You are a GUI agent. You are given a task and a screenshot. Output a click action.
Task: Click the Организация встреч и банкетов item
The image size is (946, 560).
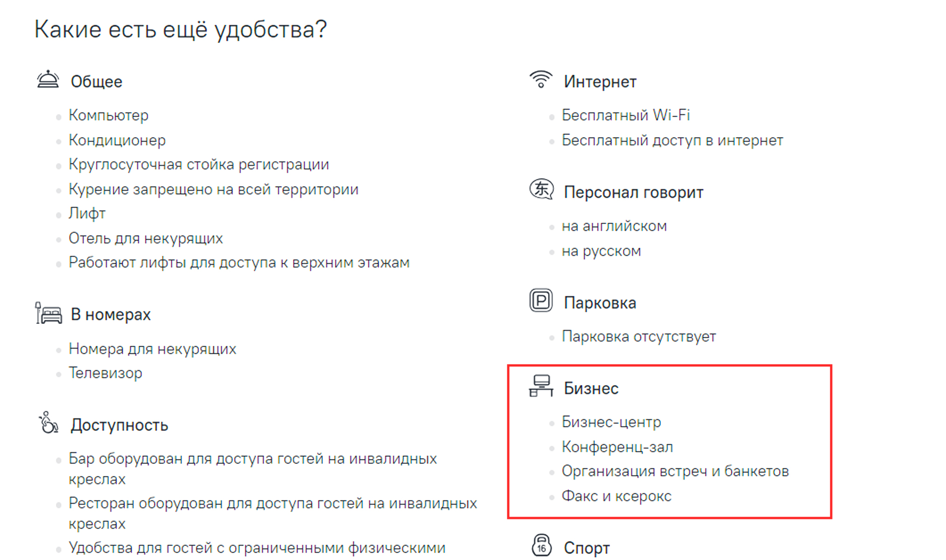(x=675, y=471)
